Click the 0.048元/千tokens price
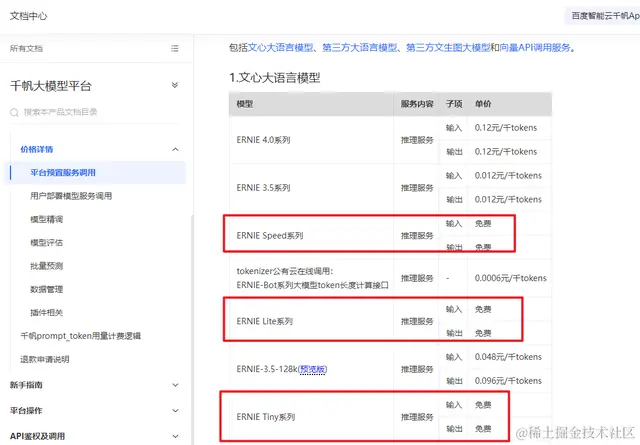Screen dimensions: 640x445 pos(508,357)
